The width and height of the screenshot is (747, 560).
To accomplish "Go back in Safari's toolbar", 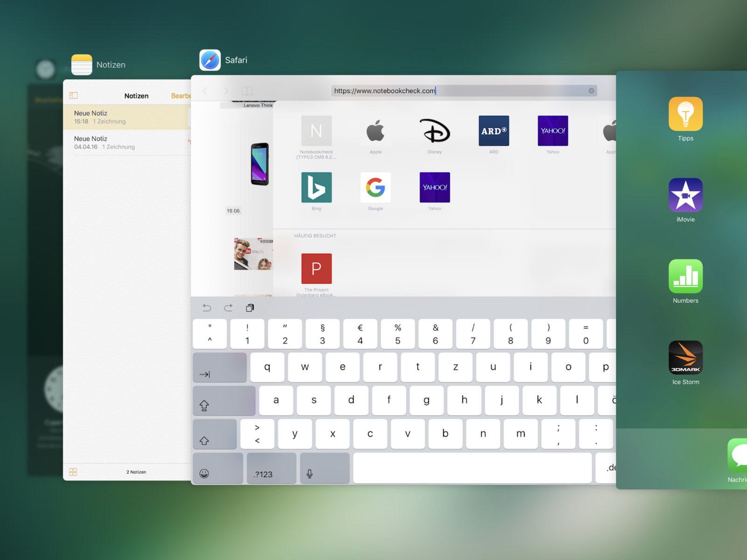I will point(205,91).
